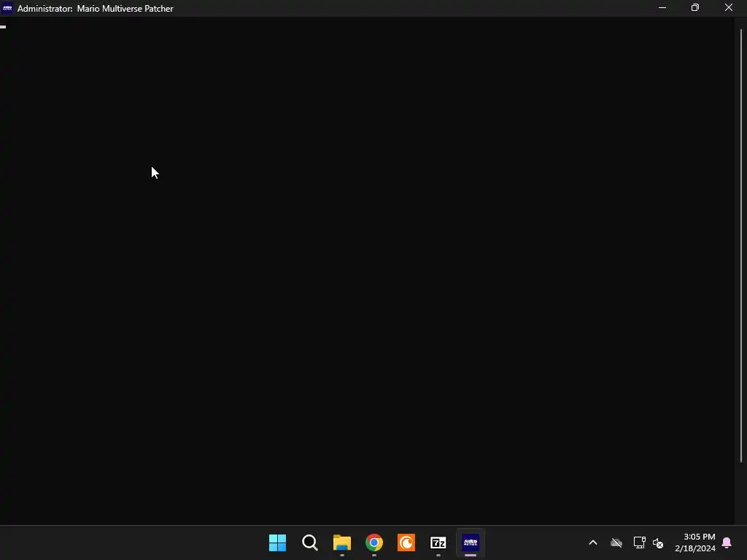The width and height of the screenshot is (747, 560).
Task: Open network display tray icon
Action: [639, 542]
